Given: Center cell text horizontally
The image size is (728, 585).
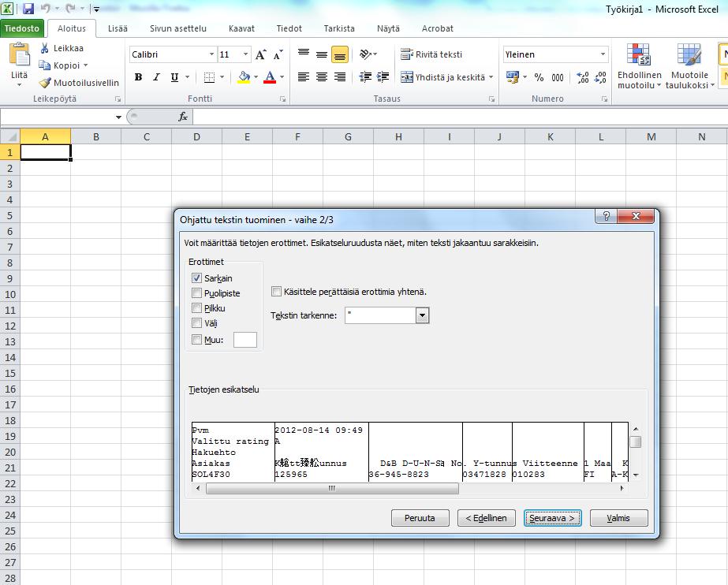Looking at the screenshot, I should tap(322, 77).
